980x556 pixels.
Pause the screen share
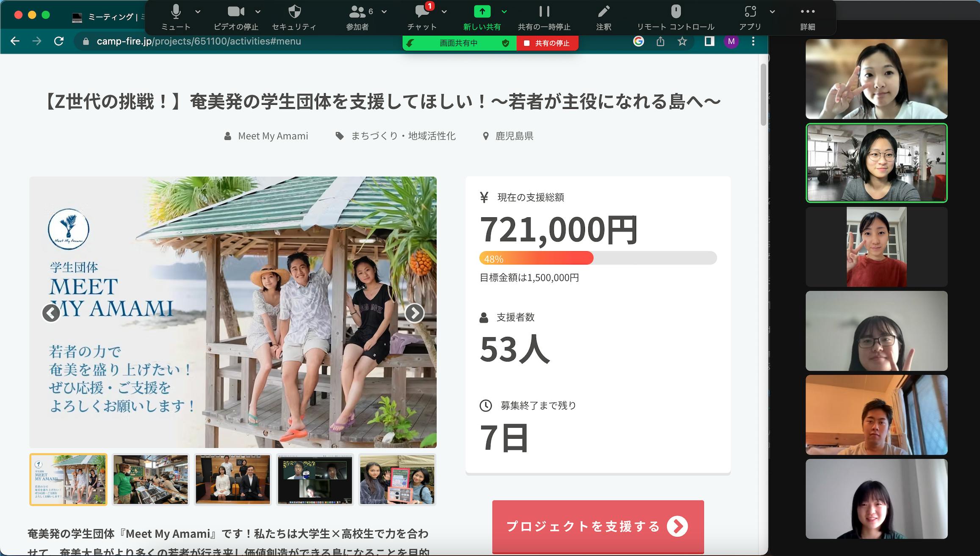[x=544, y=12]
